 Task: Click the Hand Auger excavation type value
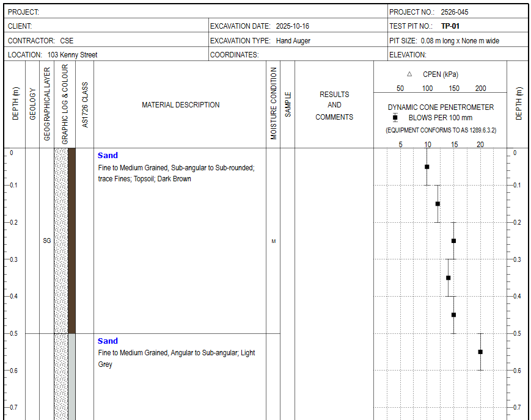(x=293, y=41)
